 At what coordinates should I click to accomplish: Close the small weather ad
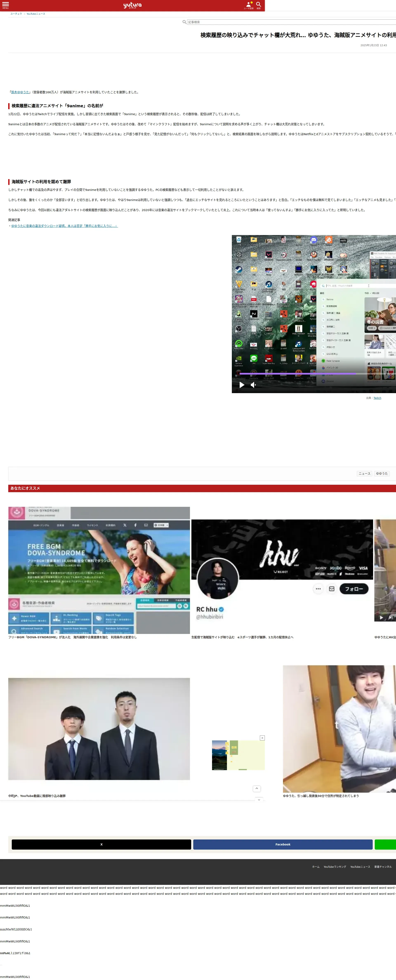click(262, 738)
